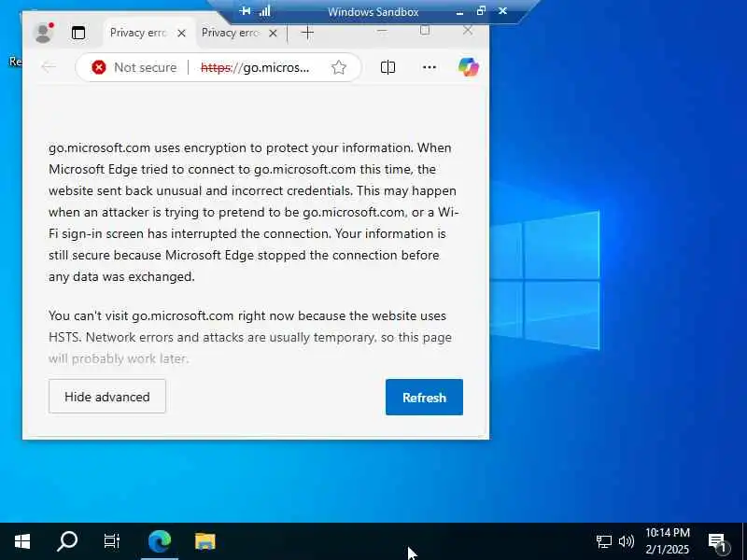The width and height of the screenshot is (747, 560).
Task: Minimize the Edge browser window
Action: click(x=382, y=31)
